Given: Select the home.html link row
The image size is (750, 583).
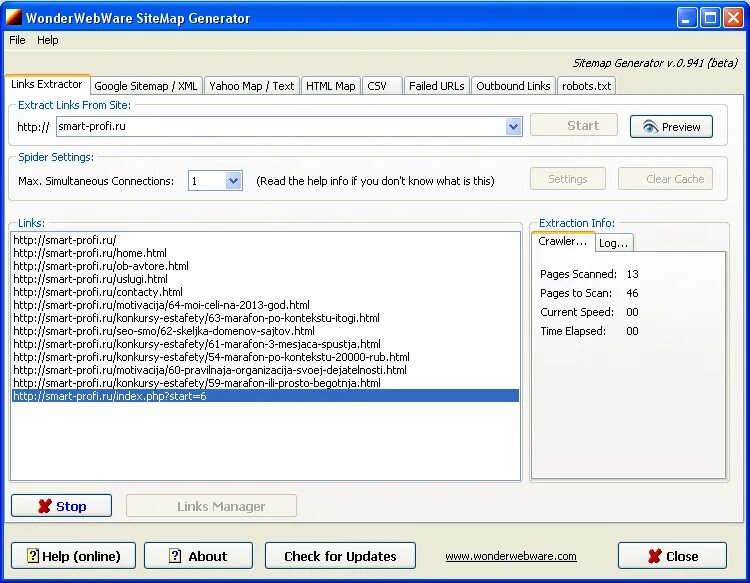Looking at the screenshot, I should (265, 253).
